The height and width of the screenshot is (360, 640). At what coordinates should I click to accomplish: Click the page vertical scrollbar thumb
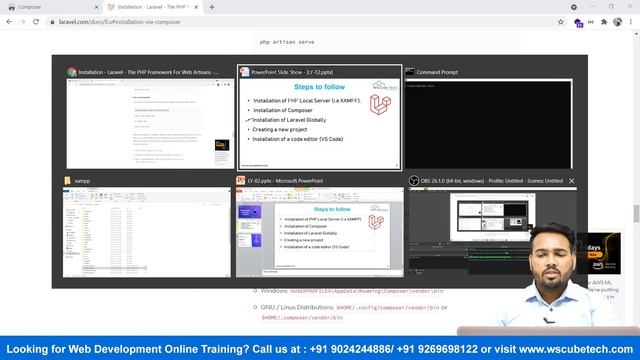pos(636,214)
